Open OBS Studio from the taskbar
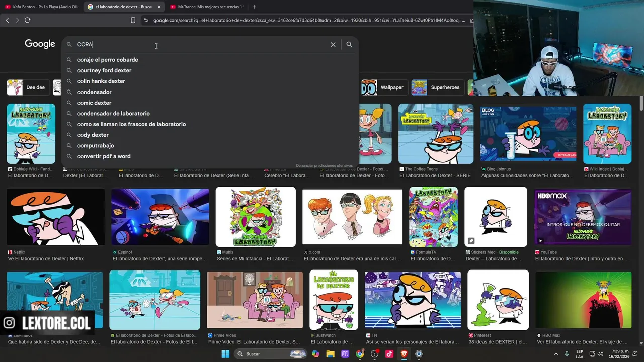644x362 pixels. 374,354
